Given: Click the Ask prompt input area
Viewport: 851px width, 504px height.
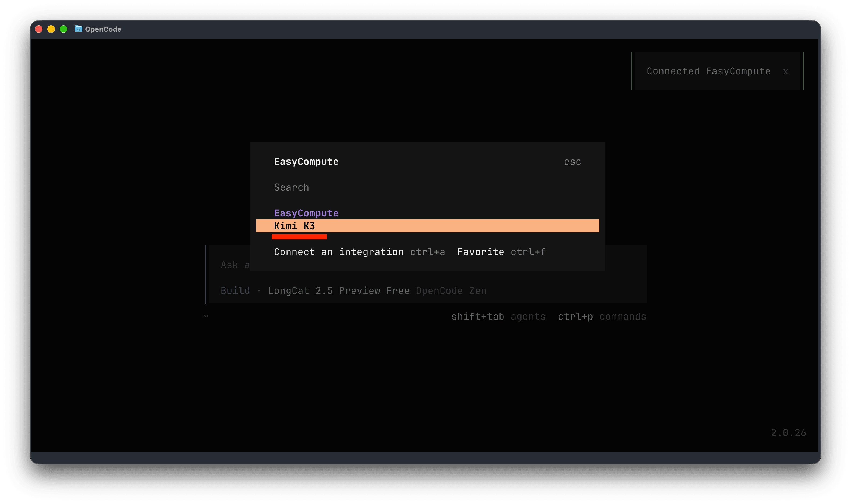Looking at the screenshot, I should tap(235, 265).
